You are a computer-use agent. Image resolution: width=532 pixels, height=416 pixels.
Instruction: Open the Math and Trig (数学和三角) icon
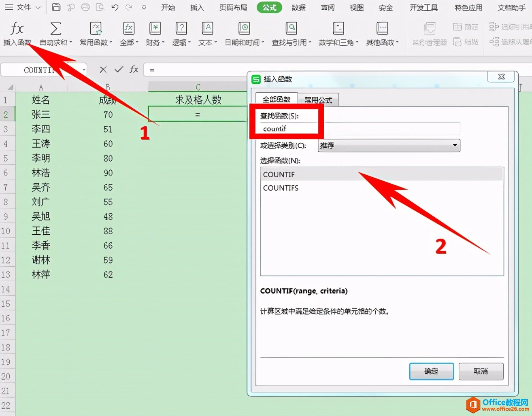tap(338, 28)
